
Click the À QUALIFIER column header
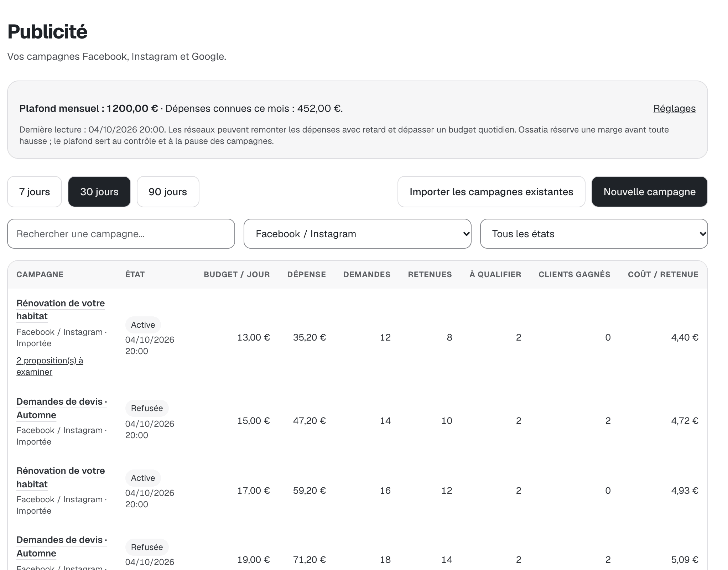495,274
